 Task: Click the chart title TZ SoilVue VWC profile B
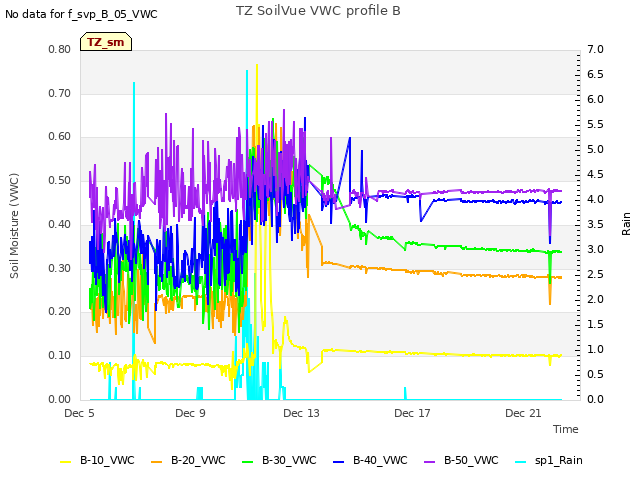click(x=318, y=11)
